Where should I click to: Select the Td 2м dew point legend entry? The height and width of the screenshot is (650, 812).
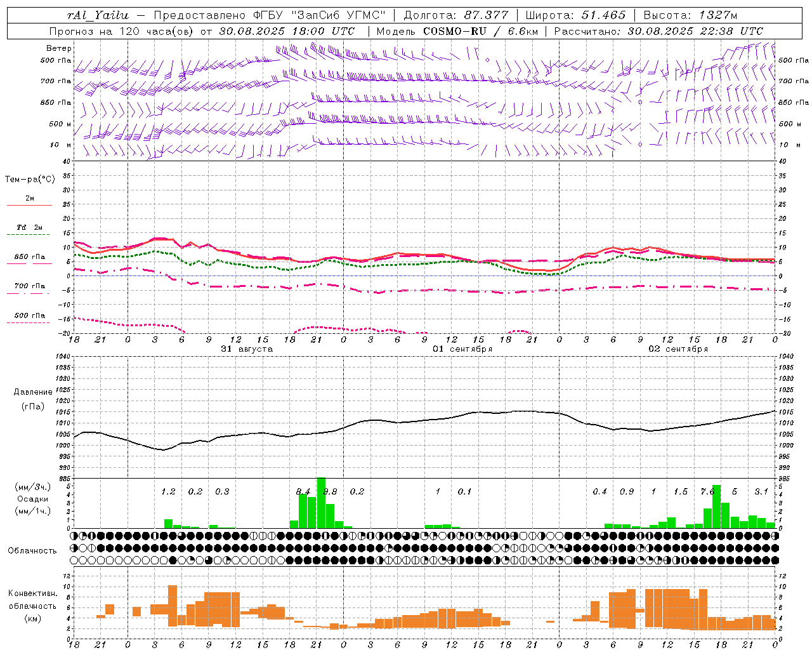click(x=30, y=227)
